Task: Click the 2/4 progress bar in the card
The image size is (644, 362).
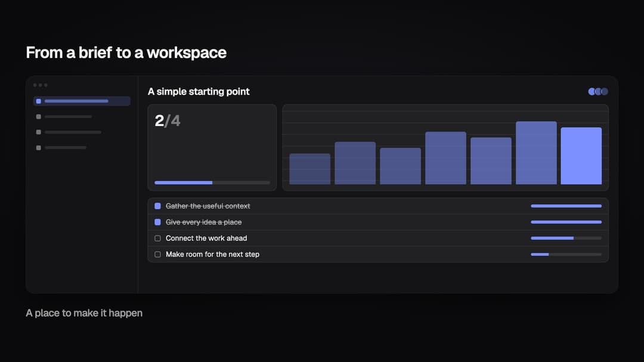Action: [212, 182]
